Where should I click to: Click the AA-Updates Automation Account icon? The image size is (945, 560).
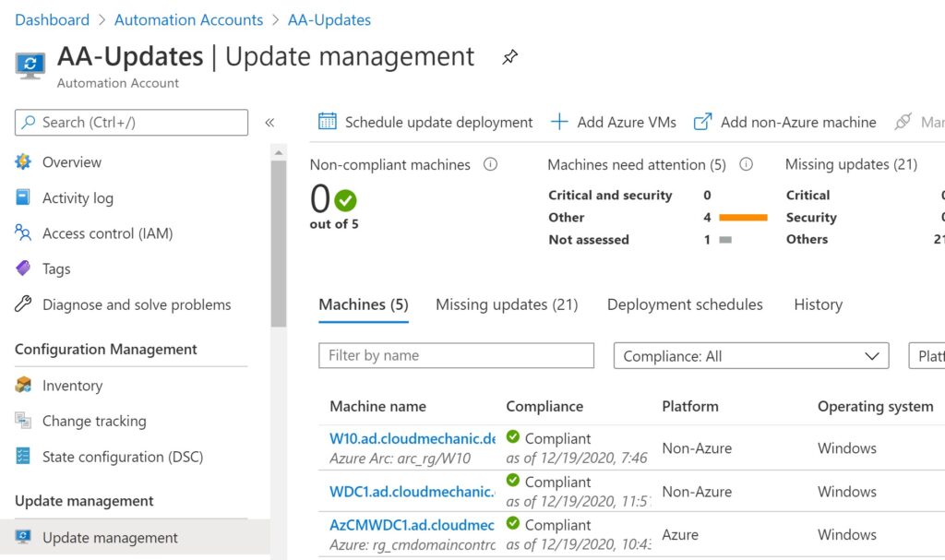click(30, 66)
